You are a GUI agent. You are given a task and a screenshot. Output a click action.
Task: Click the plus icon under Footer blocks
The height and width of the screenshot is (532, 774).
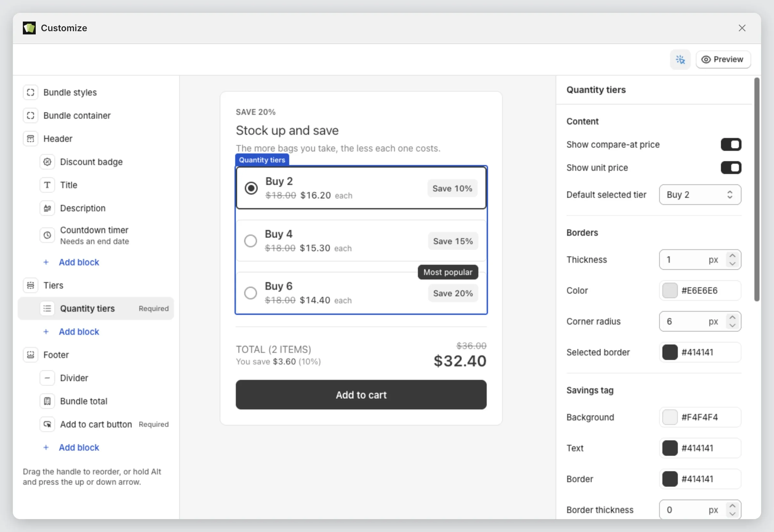(x=46, y=447)
